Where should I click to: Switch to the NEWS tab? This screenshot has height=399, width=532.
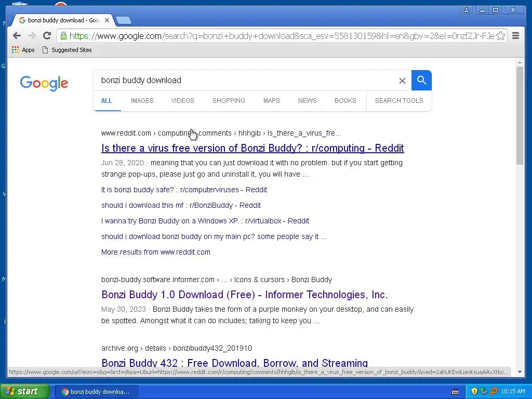coord(308,101)
